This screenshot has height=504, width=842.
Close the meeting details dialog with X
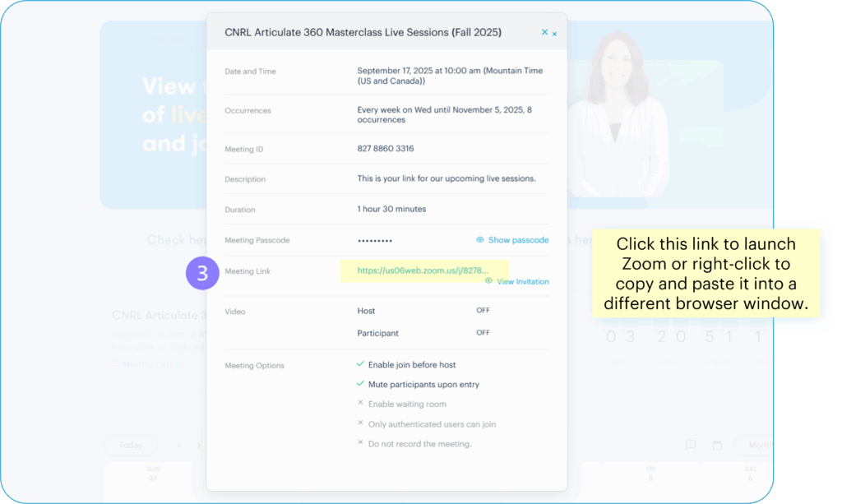tap(544, 32)
